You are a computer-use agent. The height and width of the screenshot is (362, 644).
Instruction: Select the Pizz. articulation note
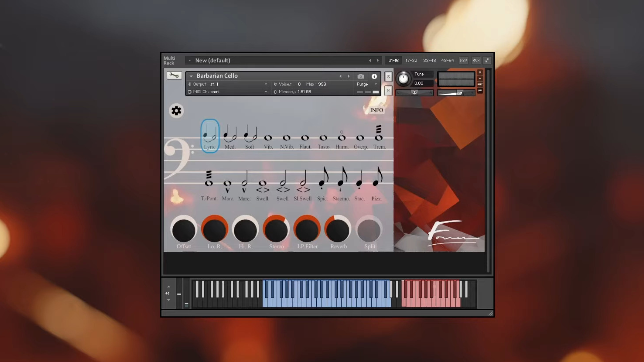[377, 181]
